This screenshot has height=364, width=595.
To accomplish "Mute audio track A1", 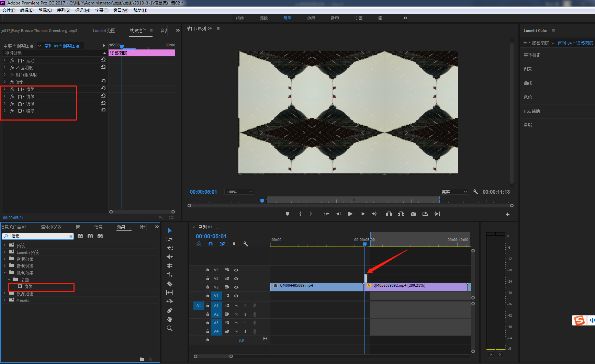I will point(236,306).
